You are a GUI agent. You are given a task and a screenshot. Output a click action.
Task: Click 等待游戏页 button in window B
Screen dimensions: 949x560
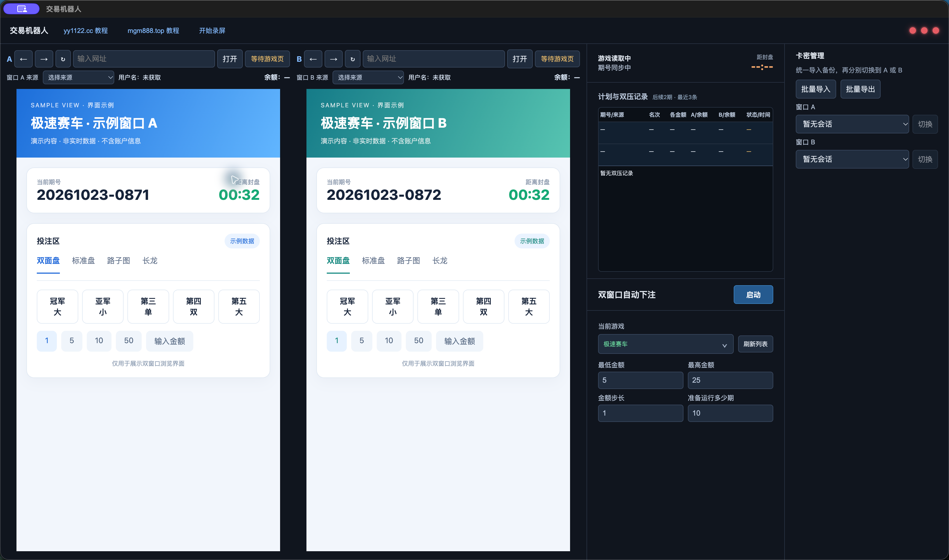(557, 59)
